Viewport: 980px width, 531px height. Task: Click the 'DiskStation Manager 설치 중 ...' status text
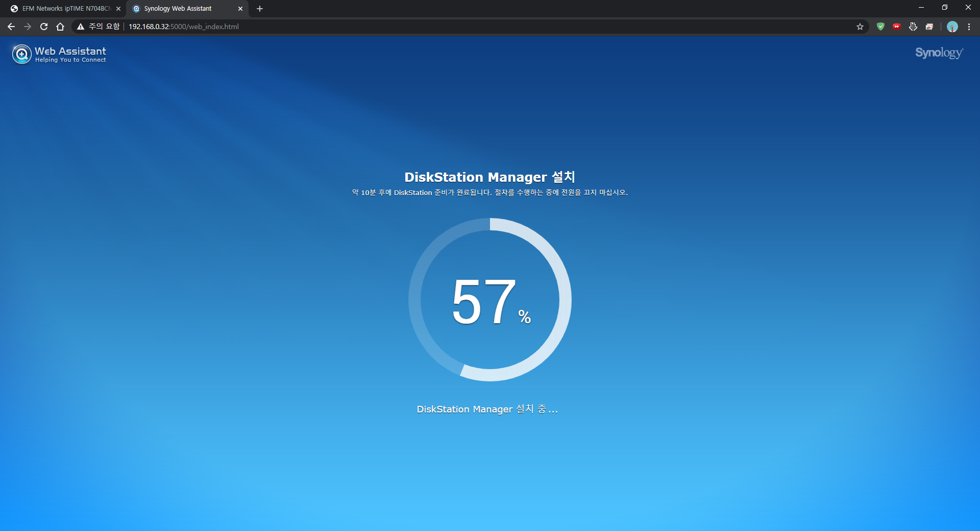(487, 409)
